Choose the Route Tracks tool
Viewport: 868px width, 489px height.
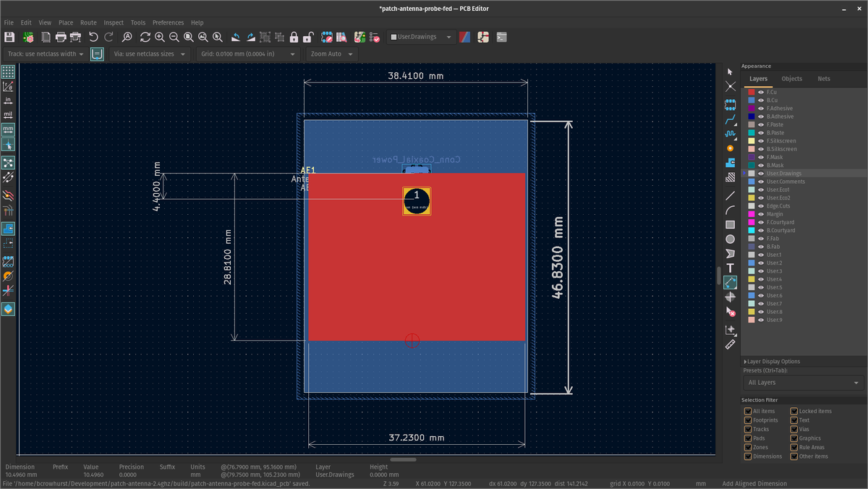click(x=730, y=119)
